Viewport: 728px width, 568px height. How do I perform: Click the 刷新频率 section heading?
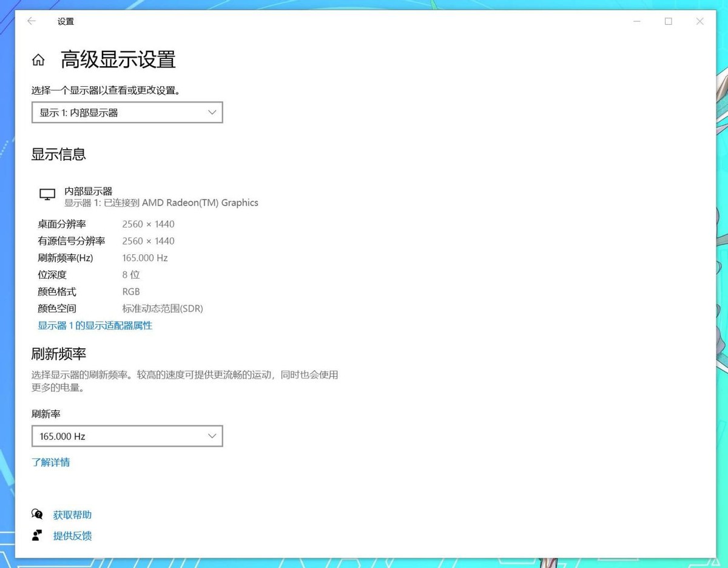pyautogui.click(x=58, y=354)
